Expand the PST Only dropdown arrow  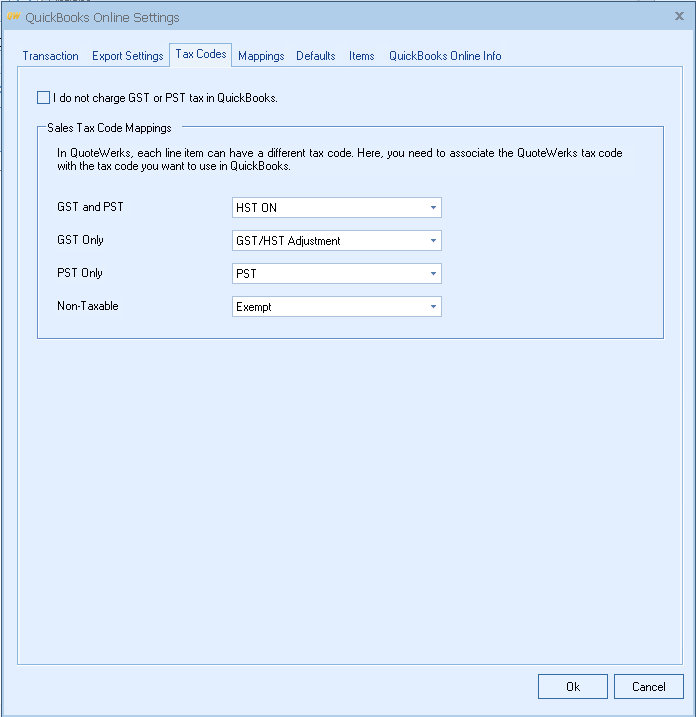coord(433,274)
